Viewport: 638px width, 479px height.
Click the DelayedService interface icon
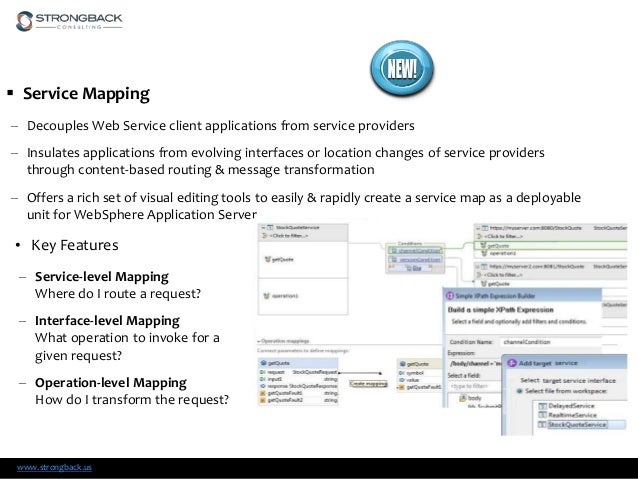[x=542, y=406]
